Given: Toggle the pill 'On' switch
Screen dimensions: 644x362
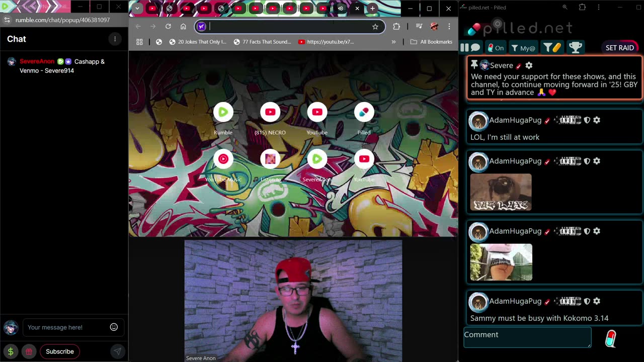Looking at the screenshot, I should pos(496,48).
